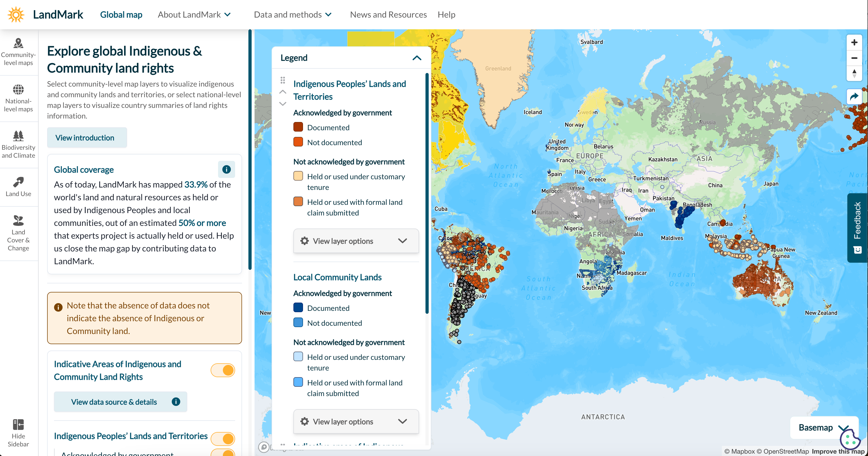Click the '50% or more' text
868x456 pixels.
click(202, 223)
